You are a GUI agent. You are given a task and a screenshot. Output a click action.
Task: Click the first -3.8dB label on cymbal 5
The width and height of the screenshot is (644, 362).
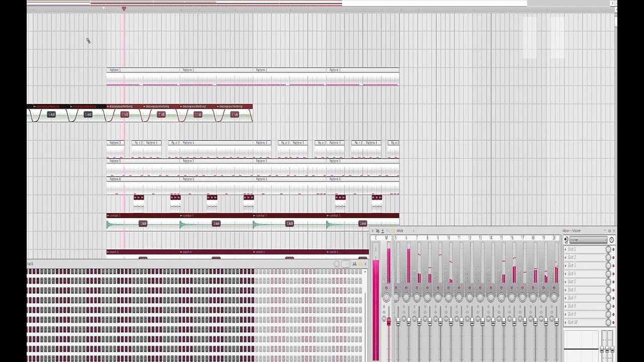tap(143, 223)
